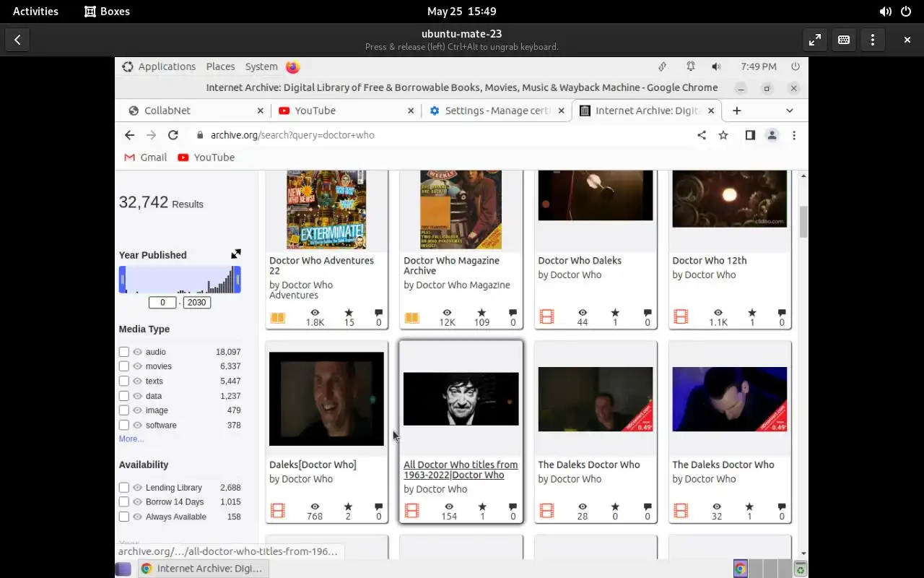Image resolution: width=924 pixels, height=578 pixels.
Task: Click the Chrome address bar URL
Action: coord(292,135)
